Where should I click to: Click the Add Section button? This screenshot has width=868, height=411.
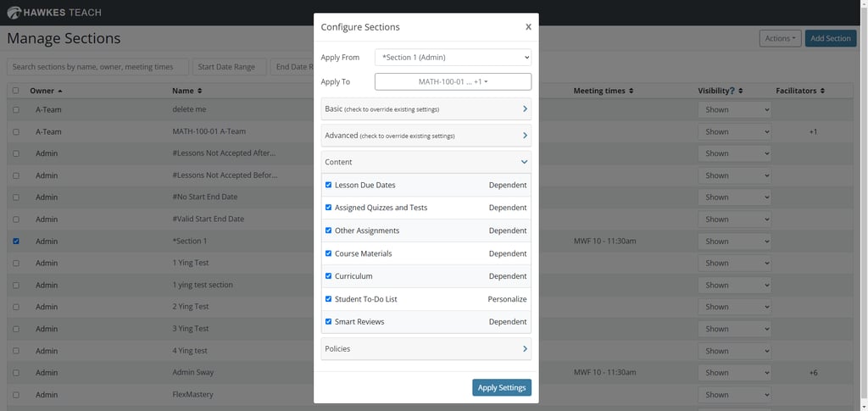[x=830, y=38]
